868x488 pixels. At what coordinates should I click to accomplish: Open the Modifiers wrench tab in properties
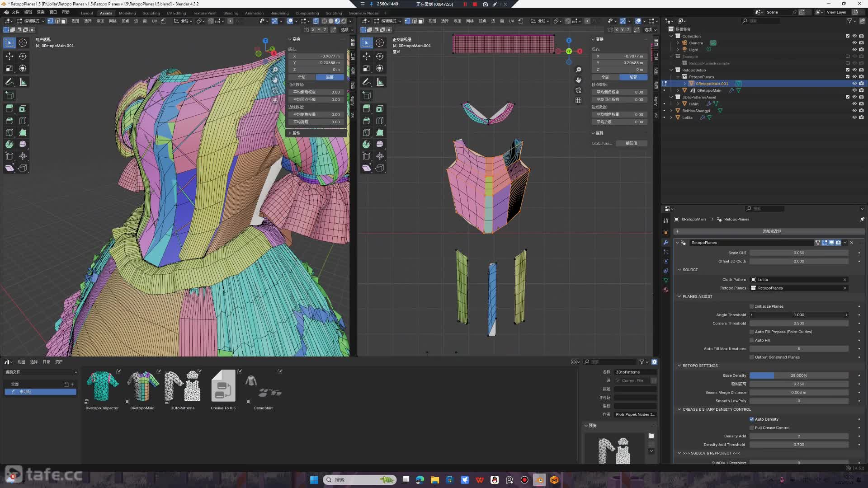click(665, 242)
